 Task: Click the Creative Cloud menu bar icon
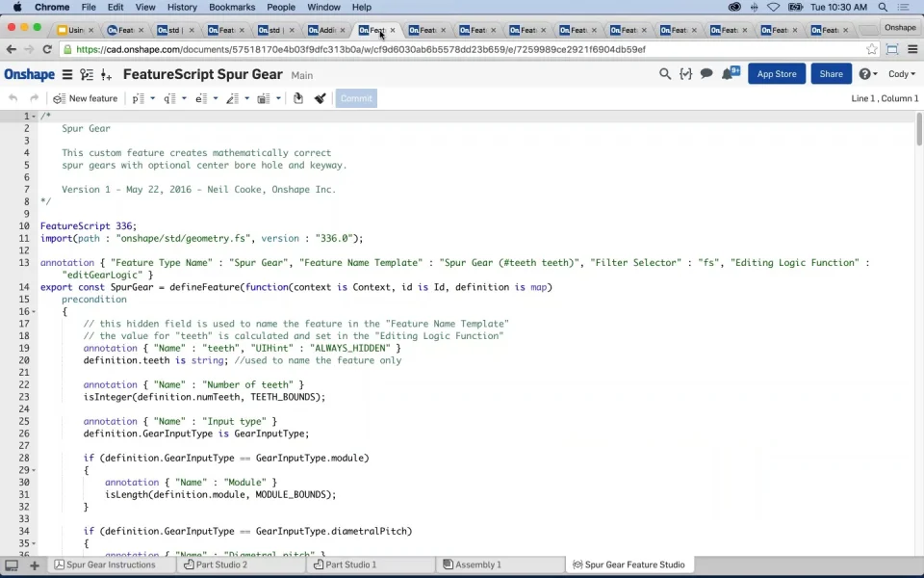click(734, 7)
